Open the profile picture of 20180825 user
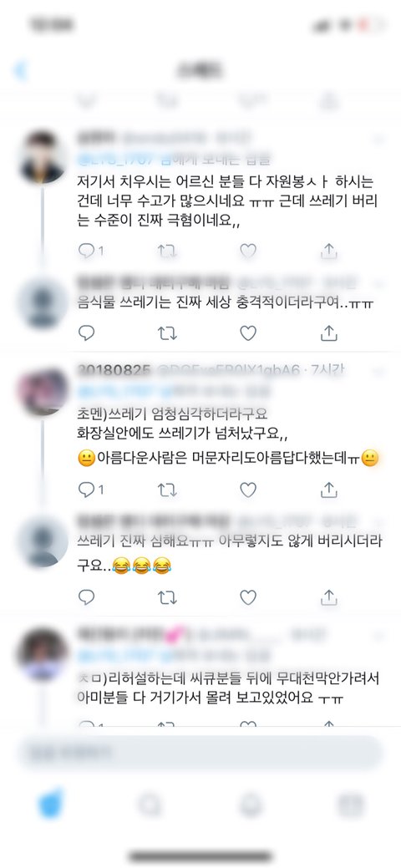Viewport: 401px width, 868px height. point(43,392)
